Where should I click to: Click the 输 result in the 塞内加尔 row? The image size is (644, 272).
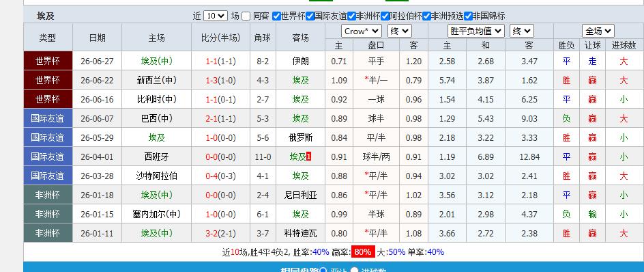pos(592,214)
